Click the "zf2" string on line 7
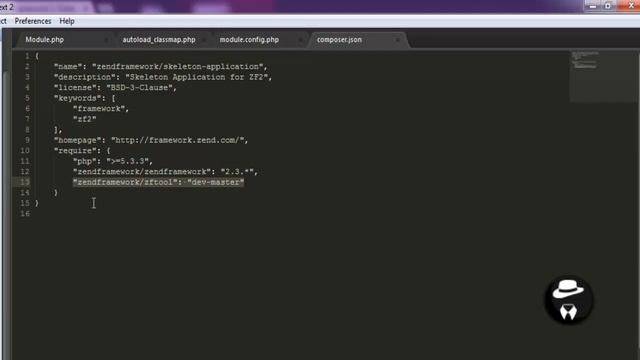Image resolution: width=640 pixels, height=360 pixels. pos(84,119)
